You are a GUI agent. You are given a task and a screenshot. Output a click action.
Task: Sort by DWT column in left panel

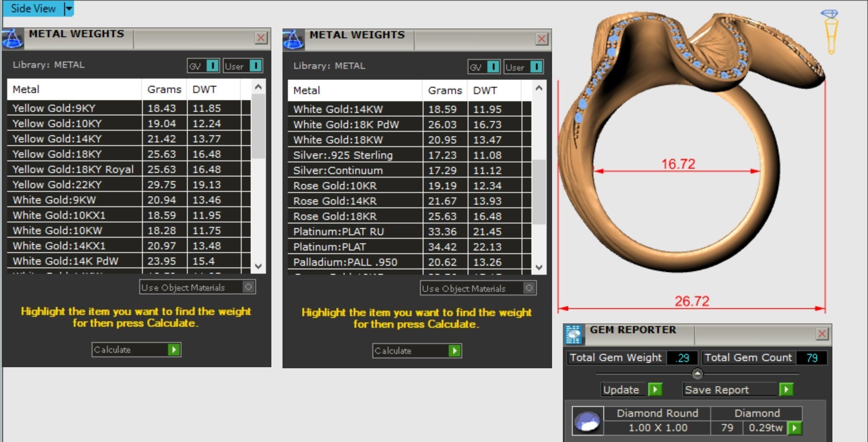(213, 89)
